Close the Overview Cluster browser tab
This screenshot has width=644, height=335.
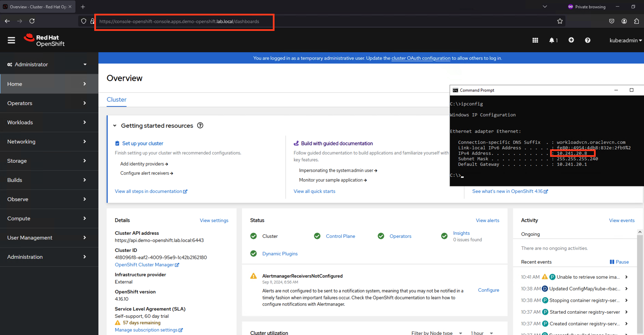click(x=70, y=7)
